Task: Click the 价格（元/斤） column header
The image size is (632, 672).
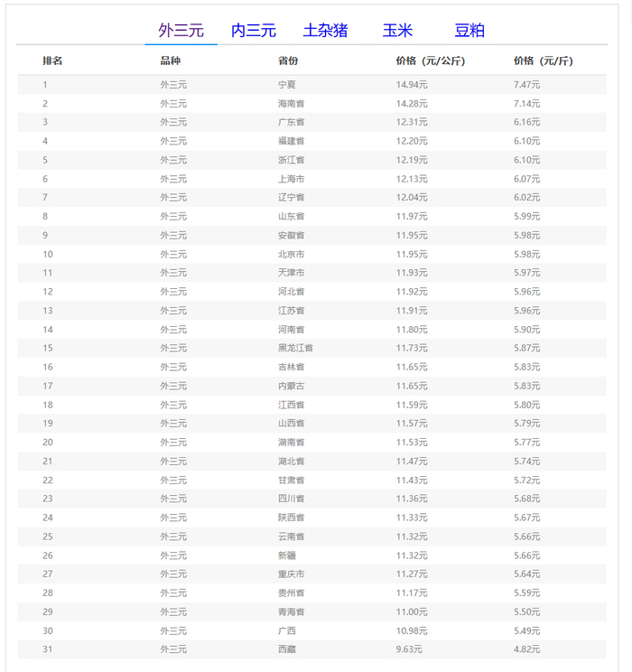Action: coord(544,61)
